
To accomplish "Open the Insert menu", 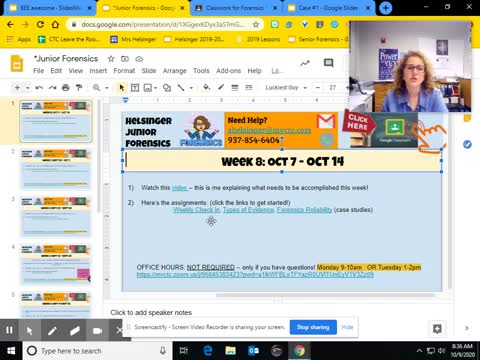I will tap(98, 71).
